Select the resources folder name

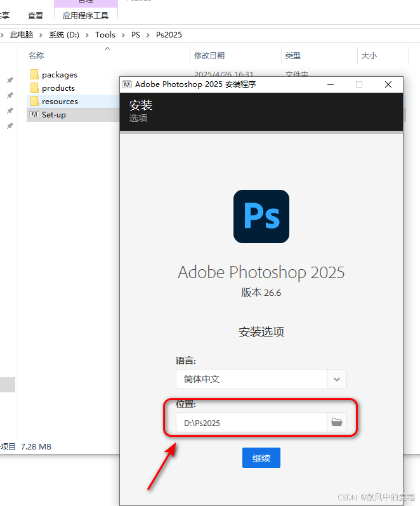[60, 102]
